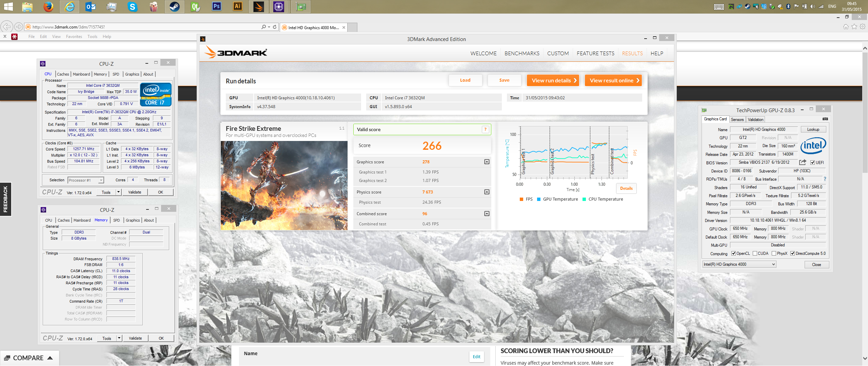Collapse the Graphics score section
Image resolution: width=868 pixels, height=366 pixels.
(x=487, y=162)
